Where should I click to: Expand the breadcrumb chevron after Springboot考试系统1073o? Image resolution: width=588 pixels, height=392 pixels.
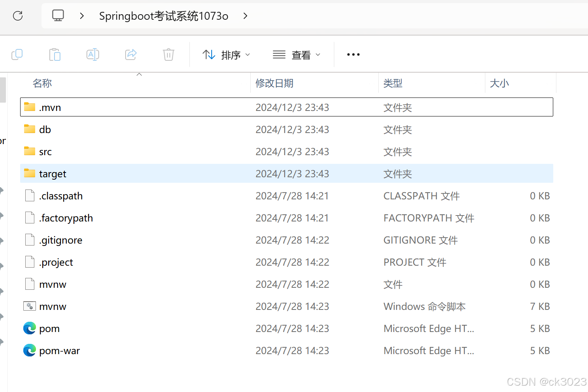245,16
